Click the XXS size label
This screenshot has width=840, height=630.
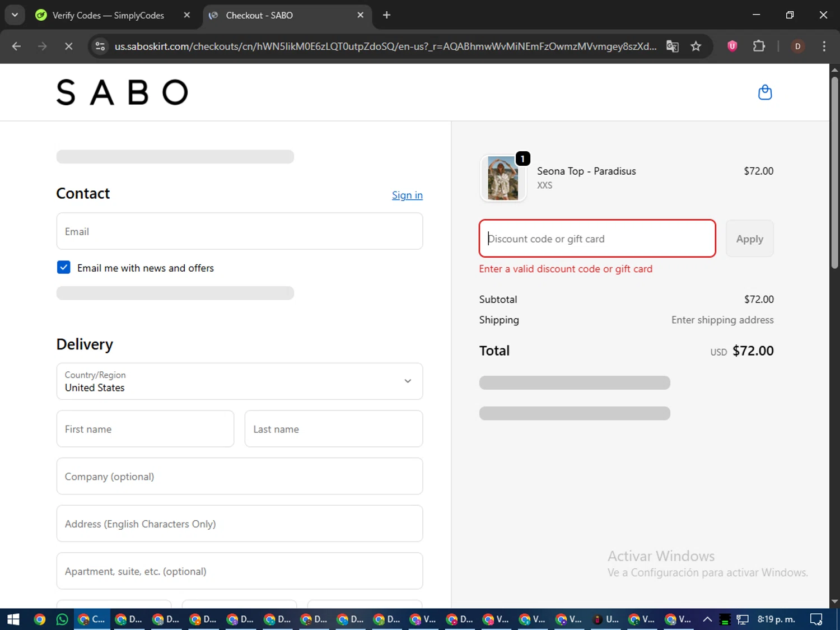[544, 185]
